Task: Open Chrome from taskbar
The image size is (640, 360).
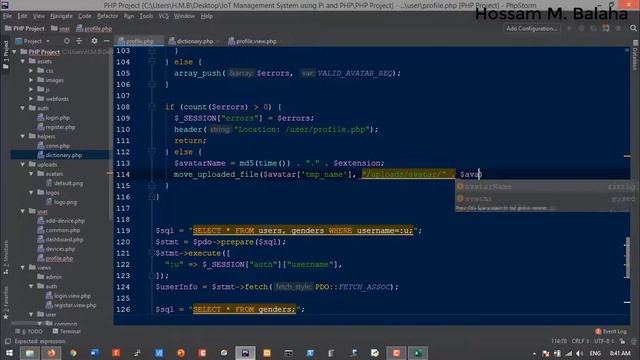Action: click(x=73, y=353)
